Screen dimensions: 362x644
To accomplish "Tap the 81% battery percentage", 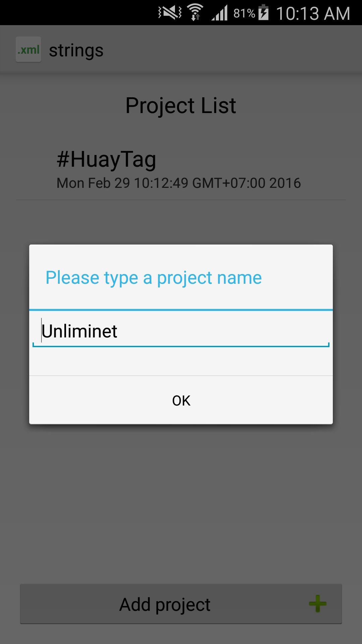I will [x=244, y=13].
